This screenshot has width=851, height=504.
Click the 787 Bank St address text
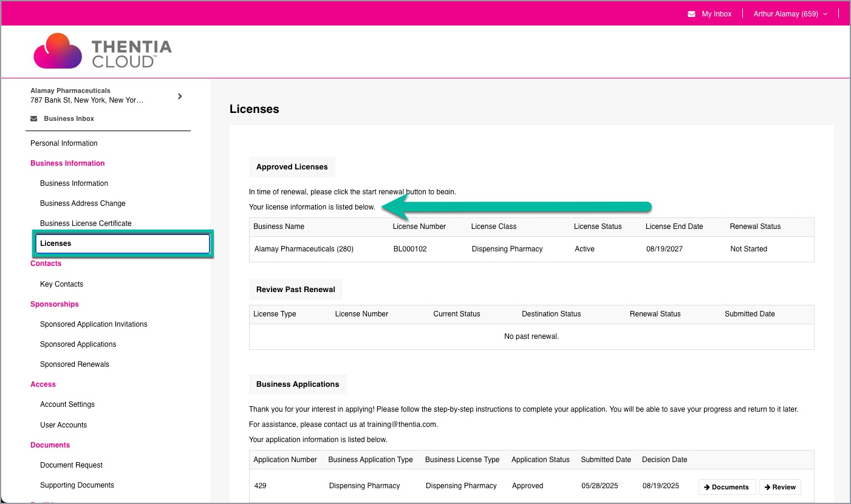click(x=87, y=100)
